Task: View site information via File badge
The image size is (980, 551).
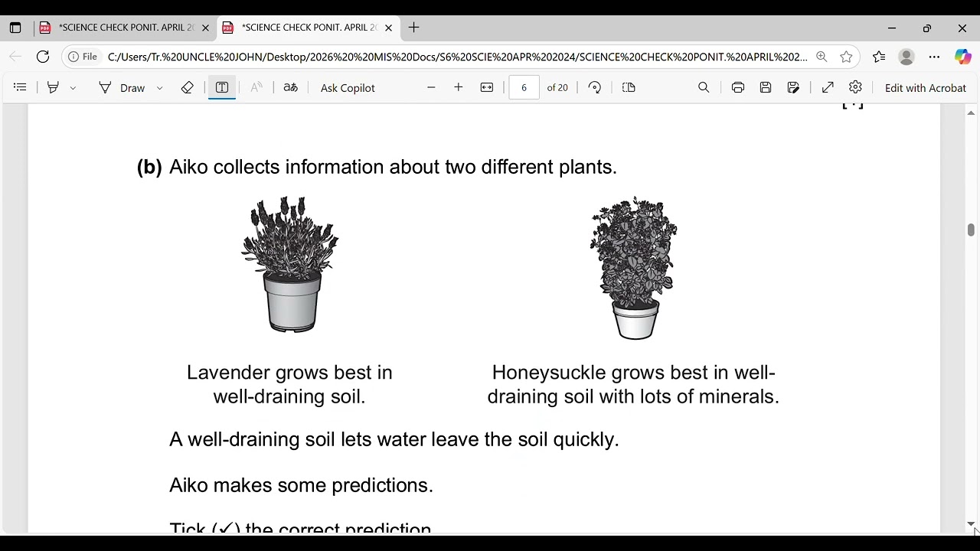Action: tap(82, 57)
